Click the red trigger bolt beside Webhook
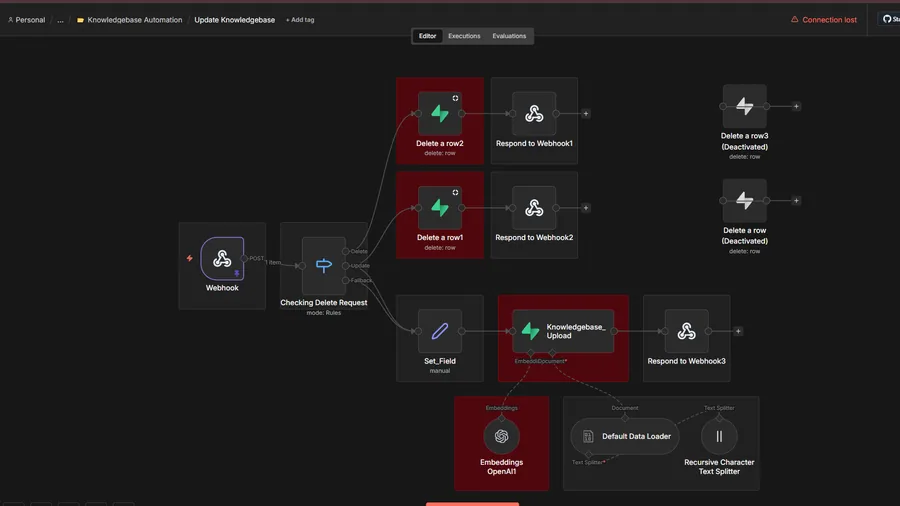Viewport: 900px width, 506px height. (x=189, y=258)
